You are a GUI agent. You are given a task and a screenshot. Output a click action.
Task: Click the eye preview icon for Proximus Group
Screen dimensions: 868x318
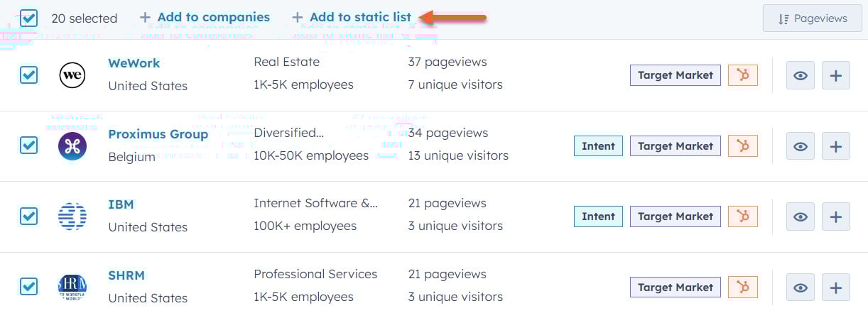(801, 146)
